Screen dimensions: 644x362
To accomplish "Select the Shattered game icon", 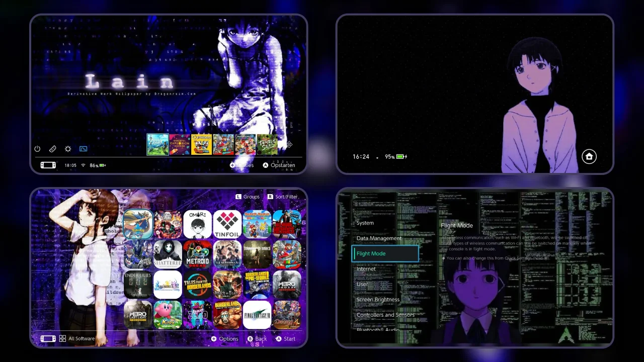I will tap(168, 254).
